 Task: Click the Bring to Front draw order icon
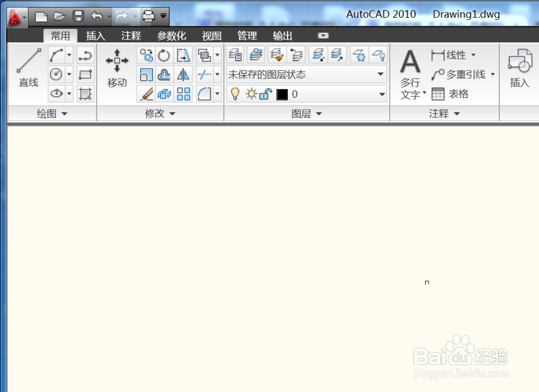[205, 55]
